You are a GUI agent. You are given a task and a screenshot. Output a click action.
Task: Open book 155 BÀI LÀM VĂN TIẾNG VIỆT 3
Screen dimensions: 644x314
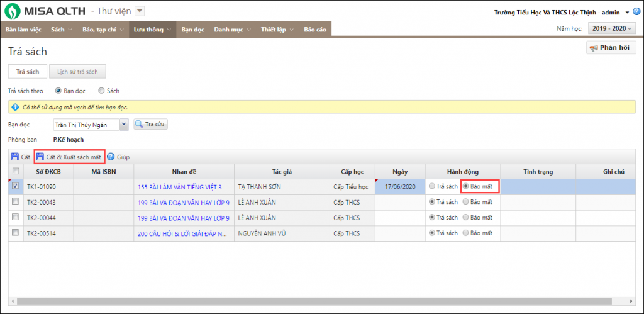pyautogui.click(x=180, y=187)
